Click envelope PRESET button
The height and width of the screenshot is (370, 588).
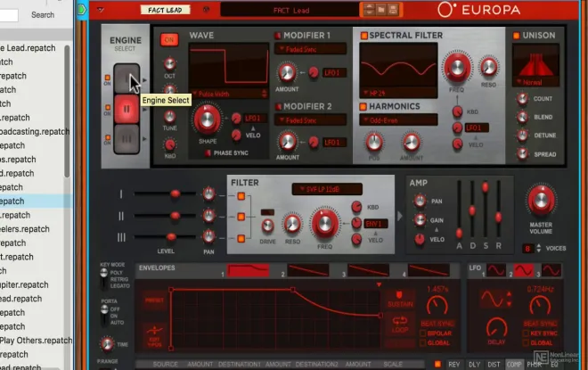click(154, 300)
